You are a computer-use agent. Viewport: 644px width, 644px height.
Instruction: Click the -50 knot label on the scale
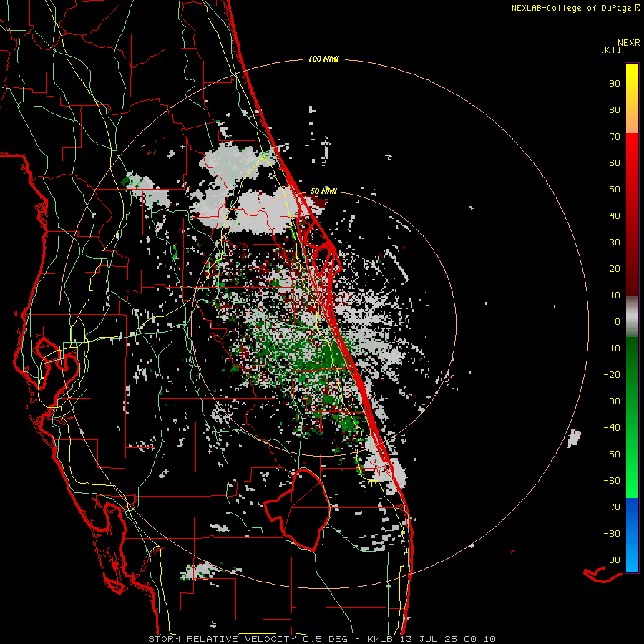point(612,454)
